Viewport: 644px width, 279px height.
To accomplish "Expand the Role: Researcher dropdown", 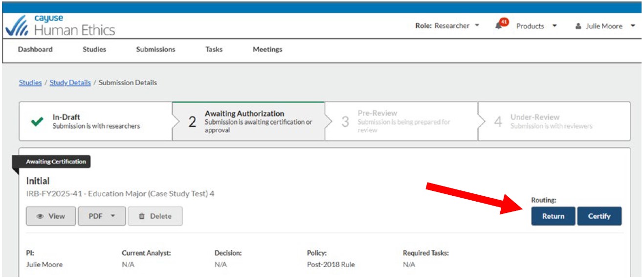I will pos(447,25).
